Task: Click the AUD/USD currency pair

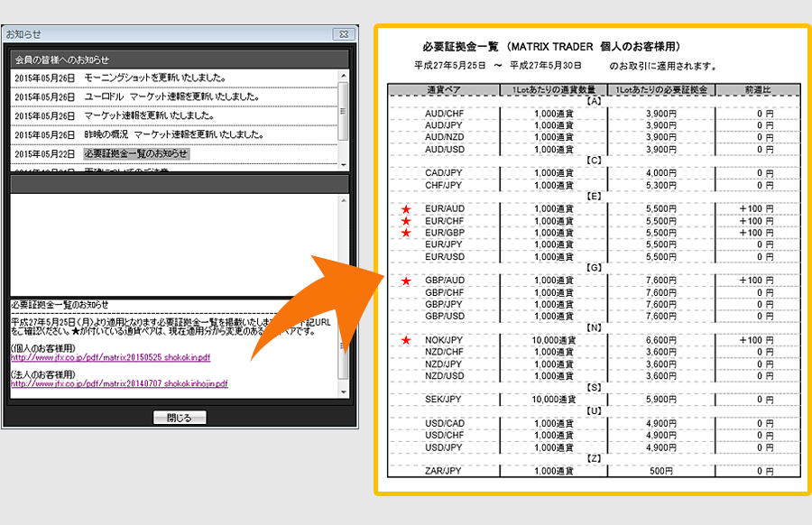Action: [445, 150]
